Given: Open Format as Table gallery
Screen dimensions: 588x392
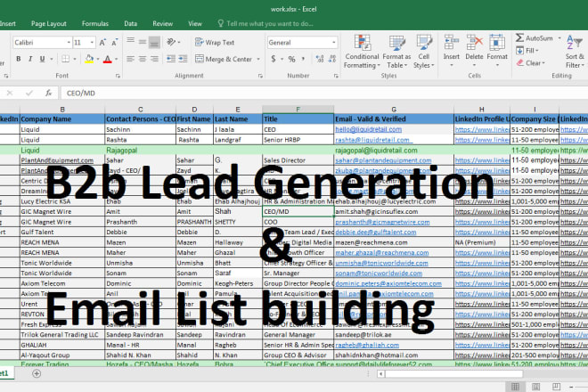Looking at the screenshot, I should click(x=396, y=52).
